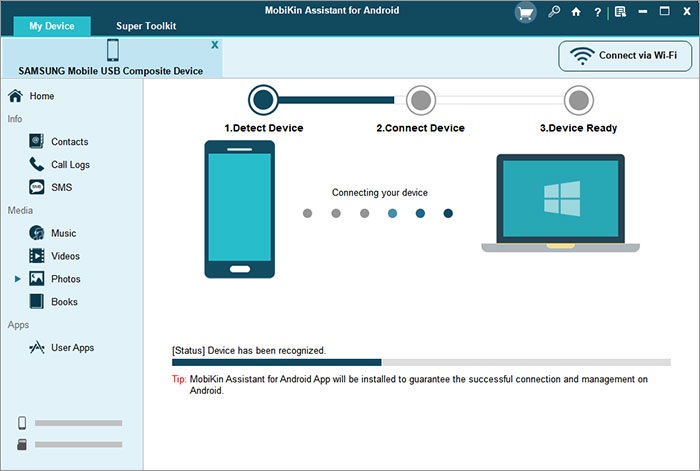Click the Music disc icon
Viewport: 700px width, 471px height.
tap(37, 233)
